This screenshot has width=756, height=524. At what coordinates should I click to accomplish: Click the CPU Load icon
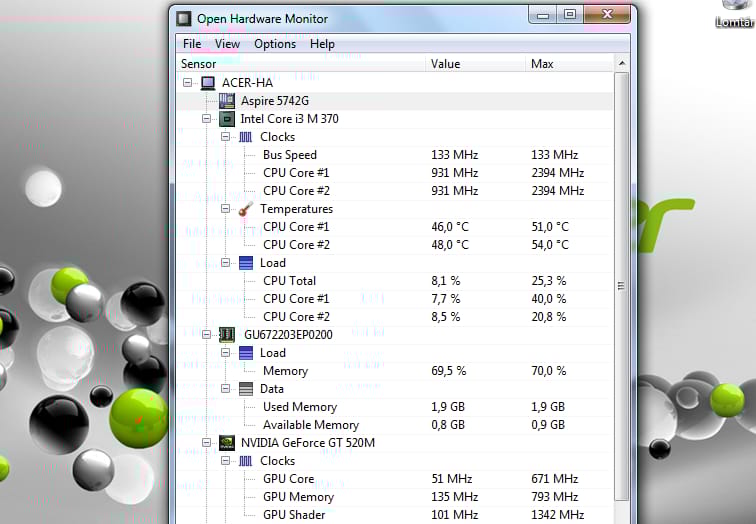point(245,263)
